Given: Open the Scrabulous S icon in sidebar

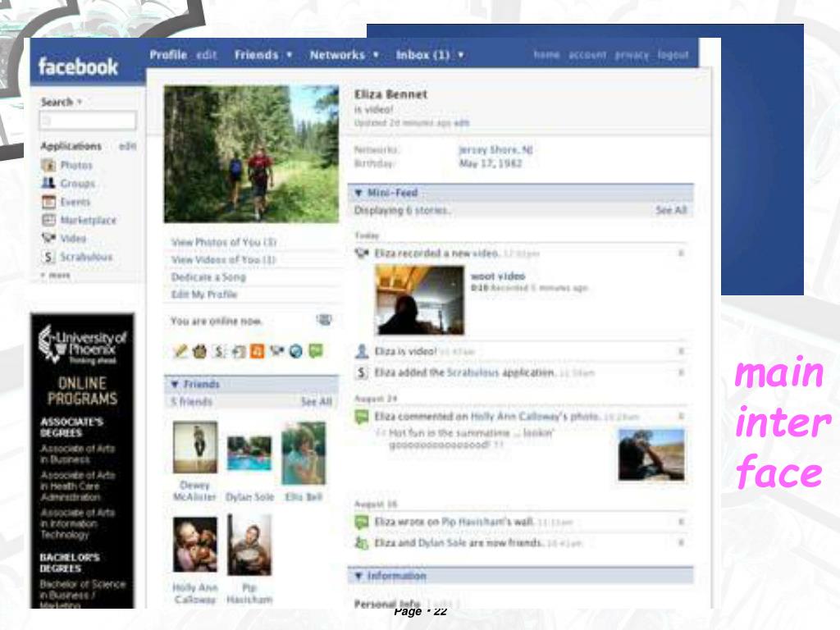Looking at the screenshot, I should [48, 257].
